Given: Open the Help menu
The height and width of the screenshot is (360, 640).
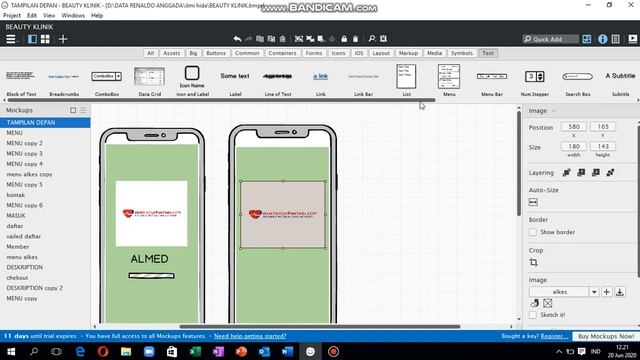Looking at the screenshot, I should 97,16.
